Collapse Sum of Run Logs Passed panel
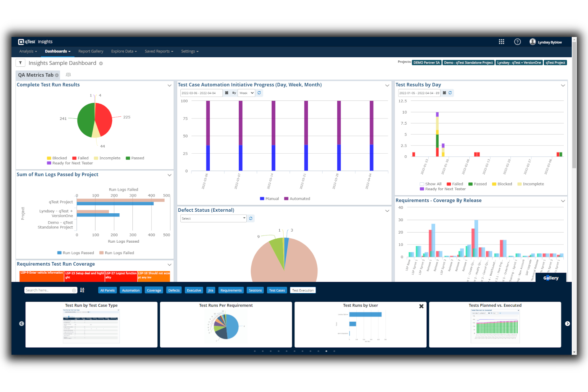The height and width of the screenshot is (392, 588). click(170, 175)
